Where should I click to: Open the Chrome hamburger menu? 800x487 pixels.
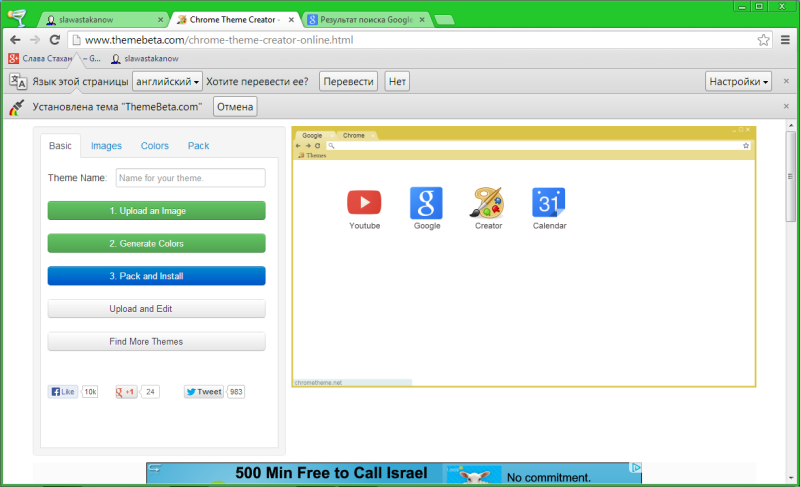785,40
